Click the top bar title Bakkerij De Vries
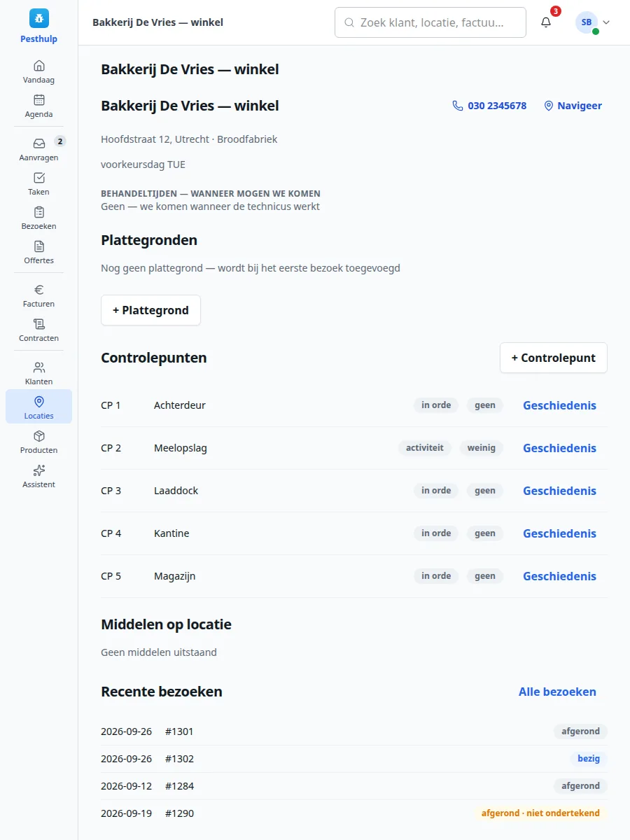 tap(157, 22)
